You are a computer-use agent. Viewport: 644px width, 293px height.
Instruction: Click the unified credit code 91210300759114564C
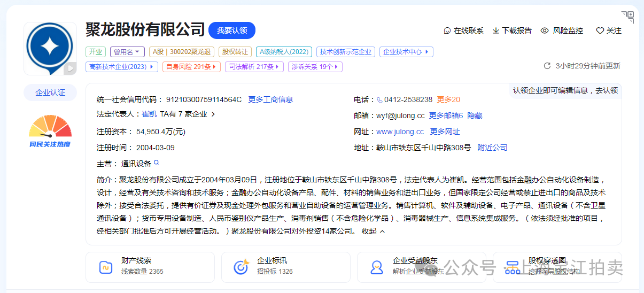pos(204,99)
